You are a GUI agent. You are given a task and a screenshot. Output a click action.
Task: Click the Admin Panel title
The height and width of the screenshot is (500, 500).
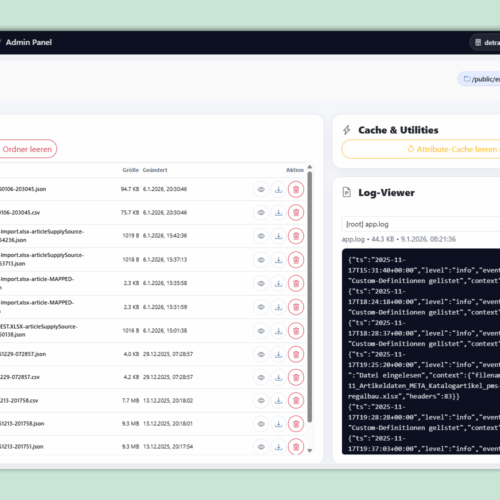pos(29,42)
